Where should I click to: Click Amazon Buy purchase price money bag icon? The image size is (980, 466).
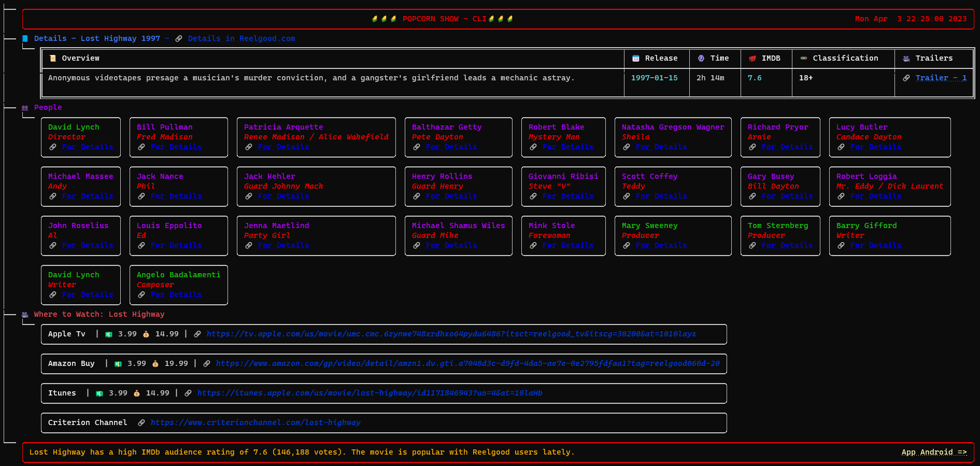pyautogui.click(x=155, y=364)
